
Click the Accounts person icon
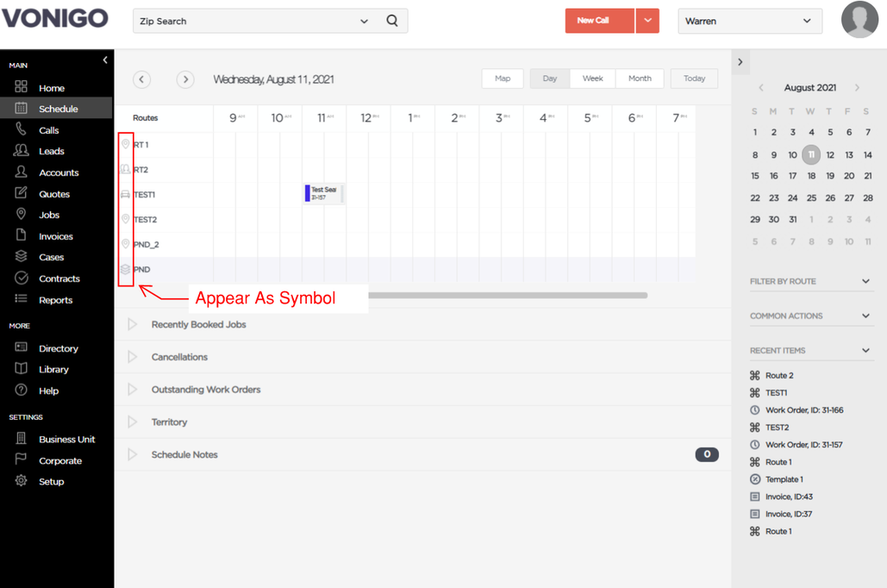click(21, 172)
